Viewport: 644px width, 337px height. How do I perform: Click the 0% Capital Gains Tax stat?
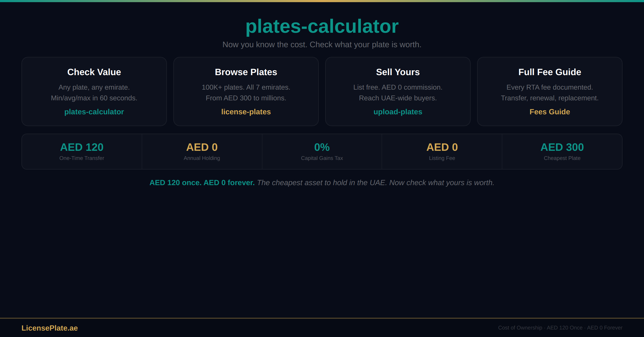[x=322, y=151]
